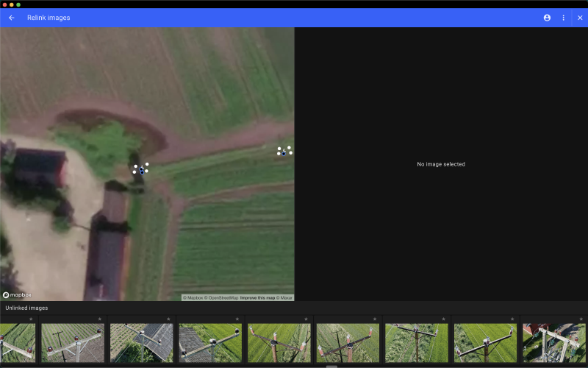Select the blue pole marker near the barn
This screenshot has width=588, height=368.
(x=142, y=171)
